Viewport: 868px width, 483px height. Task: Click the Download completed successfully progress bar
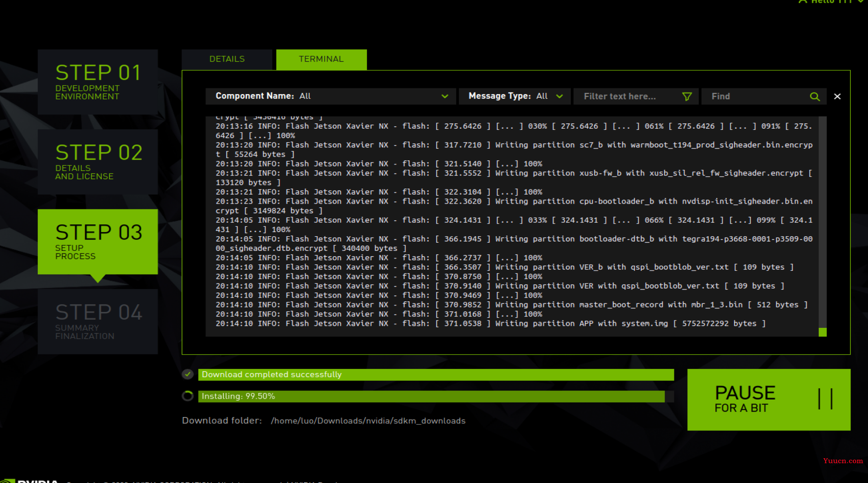(436, 375)
